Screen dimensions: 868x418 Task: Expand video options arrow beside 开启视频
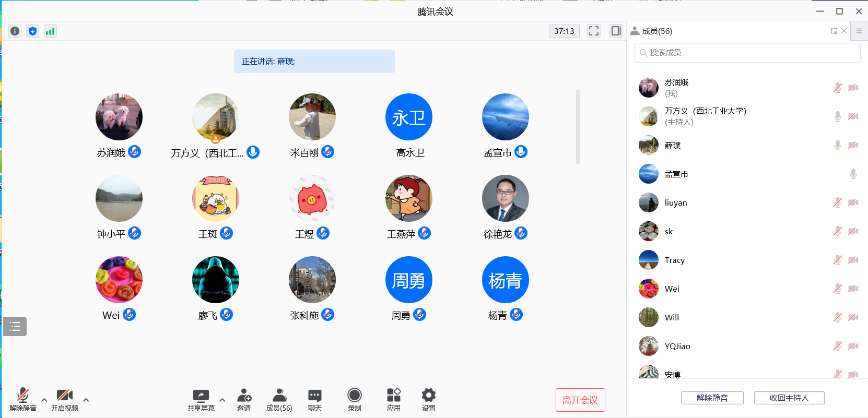tap(86, 400)
